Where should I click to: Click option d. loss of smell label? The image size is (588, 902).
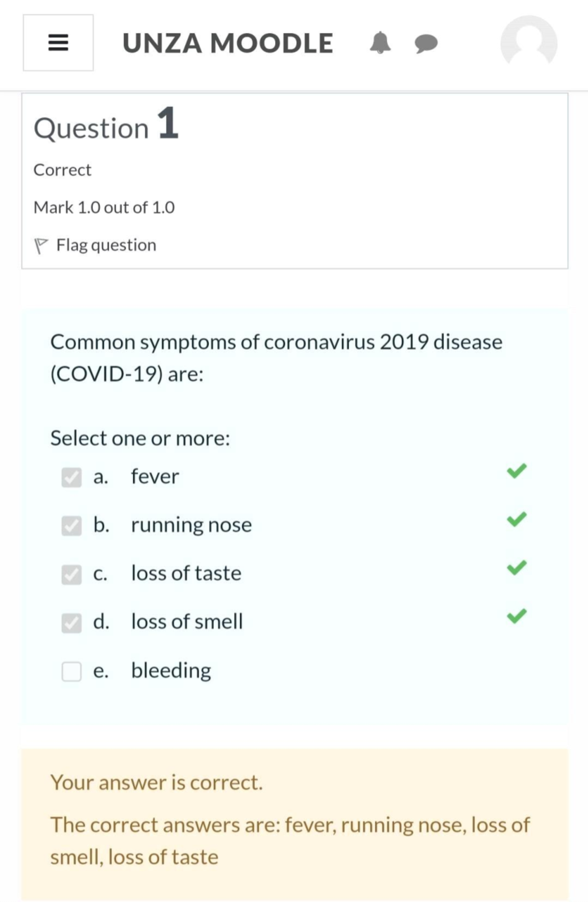click(186, 621)
